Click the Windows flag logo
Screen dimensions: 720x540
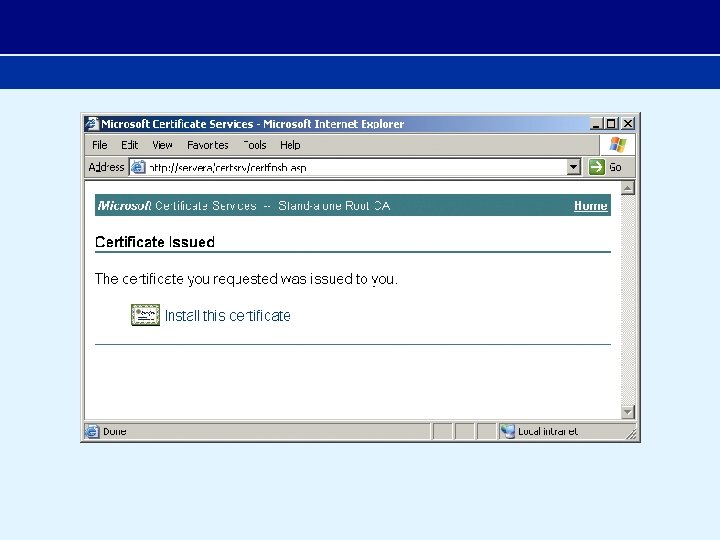pyautogui.click(x=618, y=145)
